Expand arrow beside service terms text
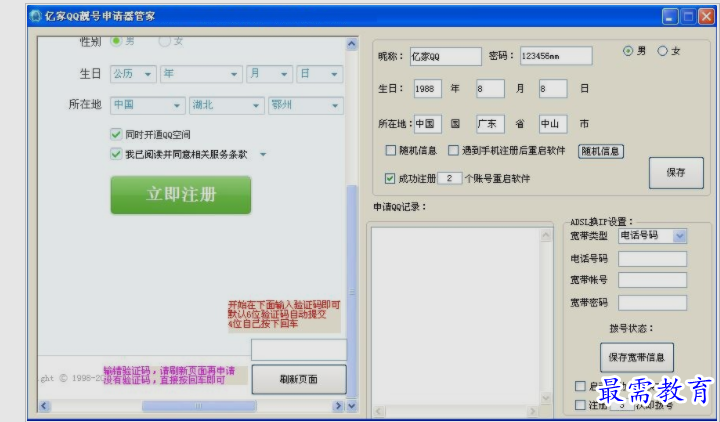Image resolution: width=720 pixels, height=422 pixels. click(x=263, y=154)
